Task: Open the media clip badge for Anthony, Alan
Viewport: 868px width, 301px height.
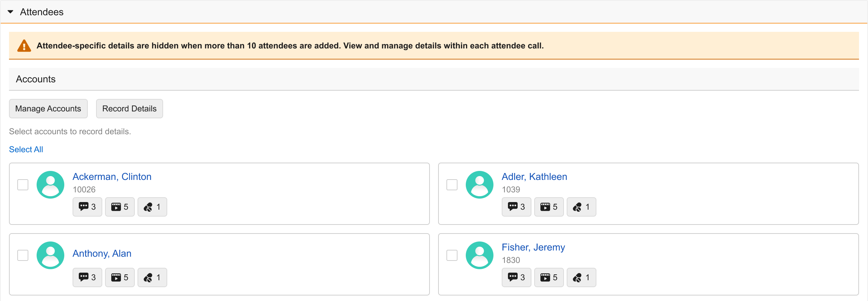Action: click(x=120, y=277)
